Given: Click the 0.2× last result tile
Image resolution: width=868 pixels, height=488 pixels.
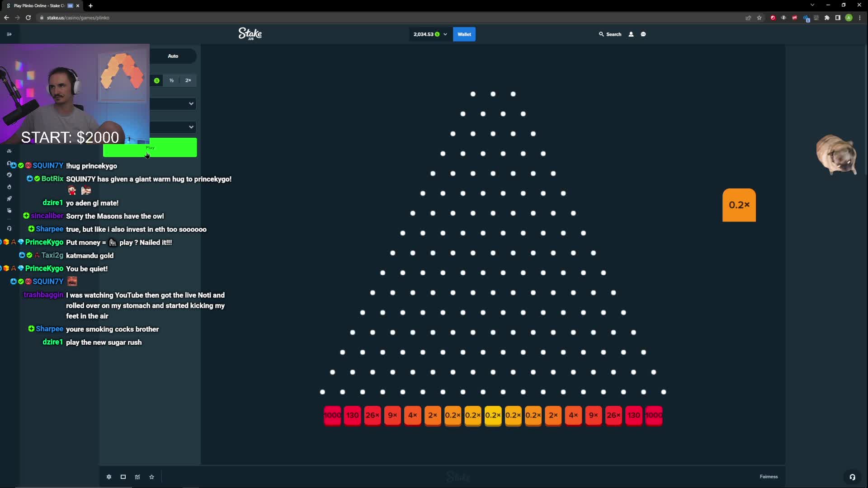Looking at the screenshot, I should (x=739, y=205).
